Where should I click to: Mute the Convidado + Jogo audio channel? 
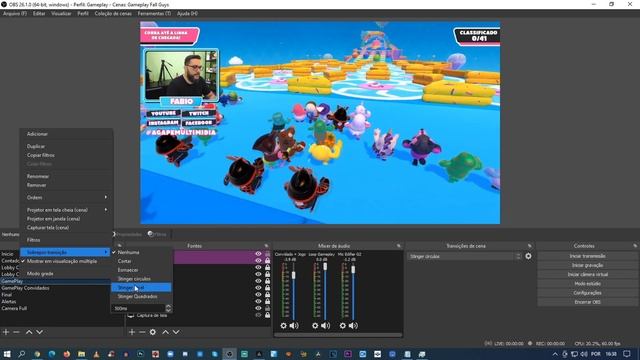point(294,326)
